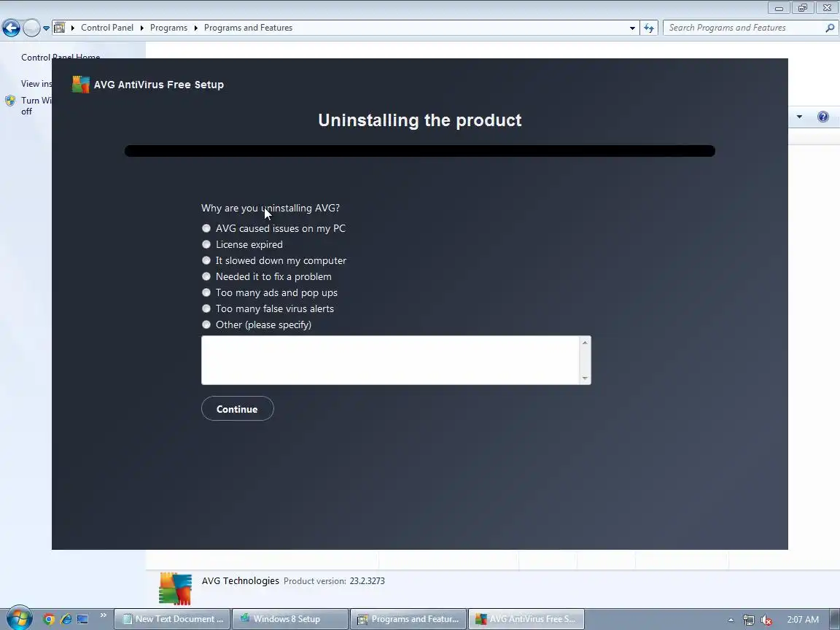Expand arrow after 'Programs' breadcrumb

tap(196, 28)
